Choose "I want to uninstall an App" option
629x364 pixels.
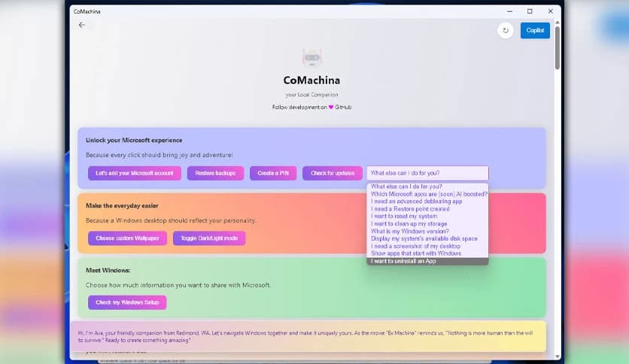coord(403,262)
